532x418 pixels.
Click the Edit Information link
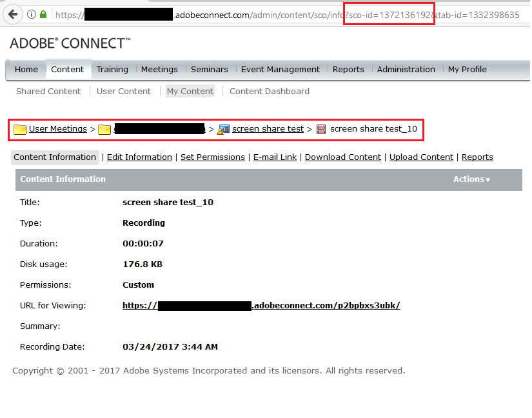pos(139,157)
